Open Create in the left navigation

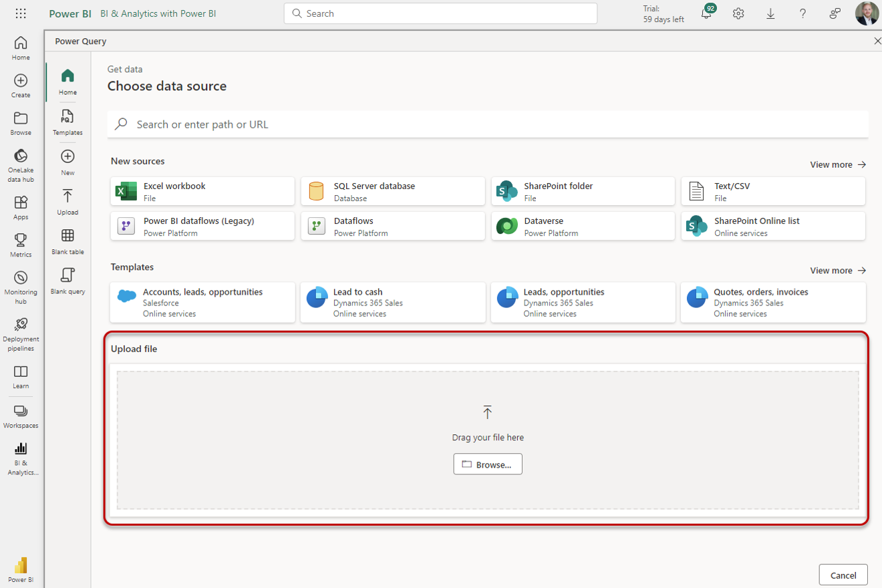click(x=21, y=86)
